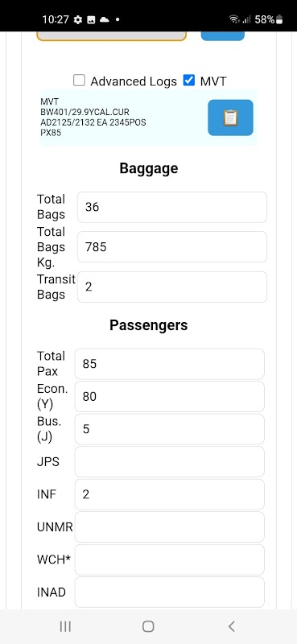The width and height of the screenshot is (297, 644).
Task: Click the blue button at top
Action: point(223,36)
